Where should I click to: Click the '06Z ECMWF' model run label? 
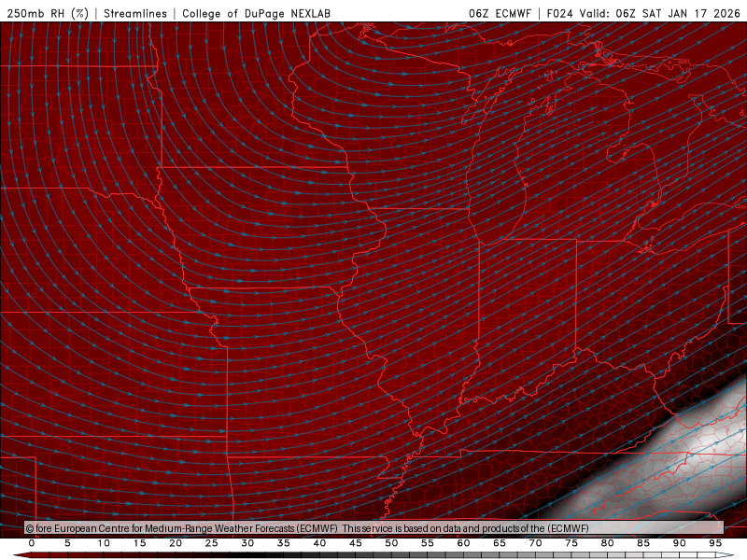coord(500,13)
